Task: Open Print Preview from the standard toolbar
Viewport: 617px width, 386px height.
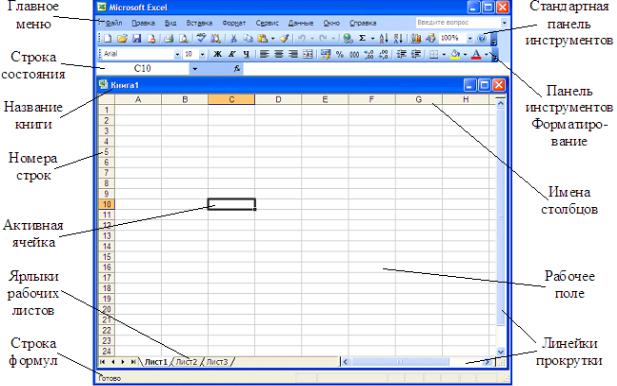Action: click(x=183, y=38)
